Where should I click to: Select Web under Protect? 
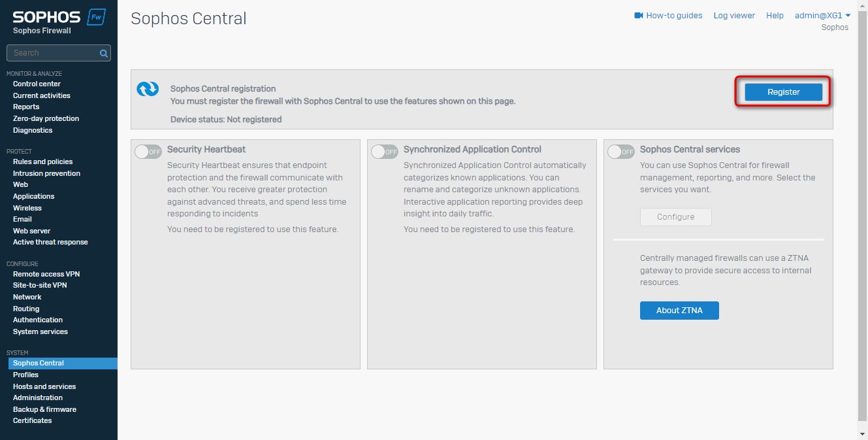20,184
